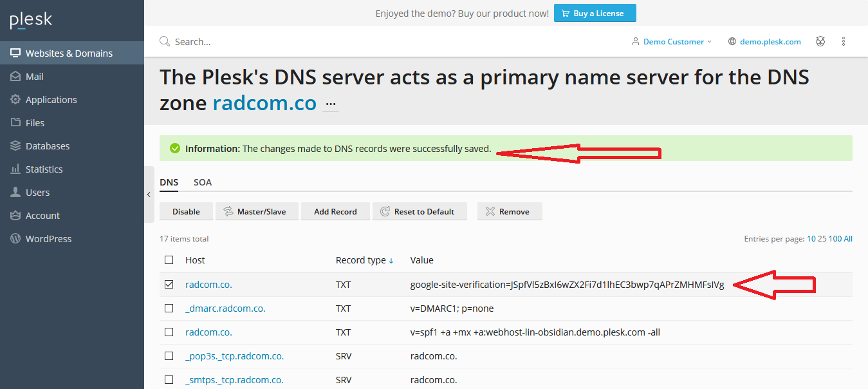Click the Applications gear icon in sidebar
868x389 pixels.
tap(15, 100)
